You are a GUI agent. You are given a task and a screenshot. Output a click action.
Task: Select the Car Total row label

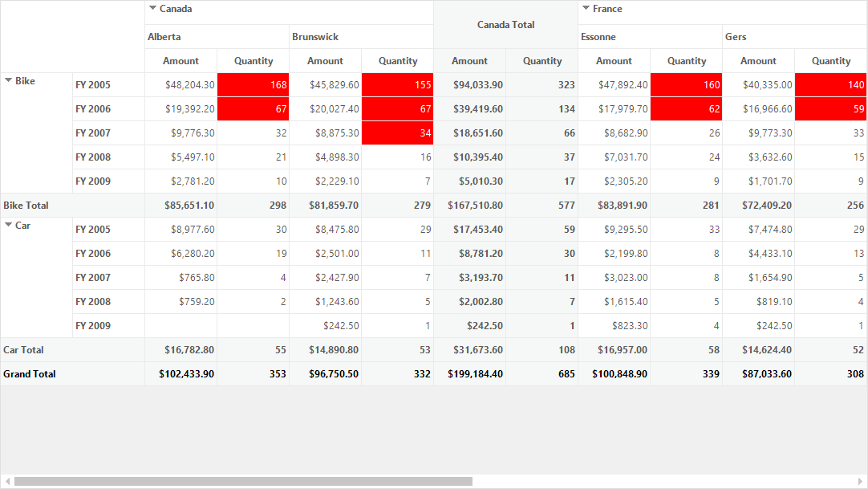click(72, 350)
